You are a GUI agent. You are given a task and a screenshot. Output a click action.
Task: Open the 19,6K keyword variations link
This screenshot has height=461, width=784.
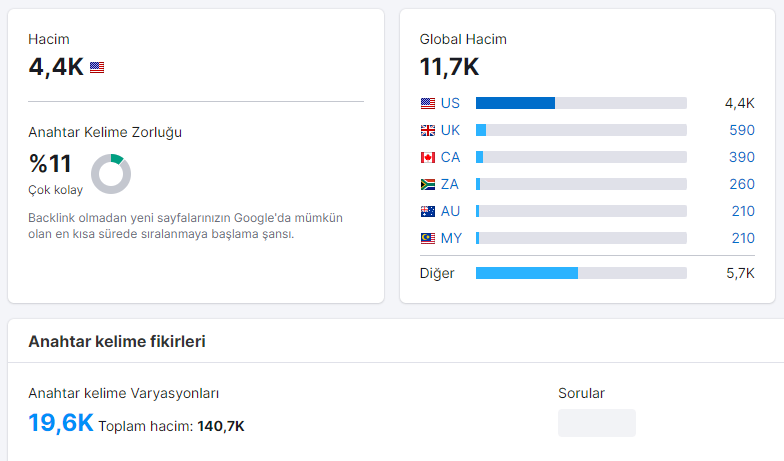pyautogui.click(x=61, y=423)
